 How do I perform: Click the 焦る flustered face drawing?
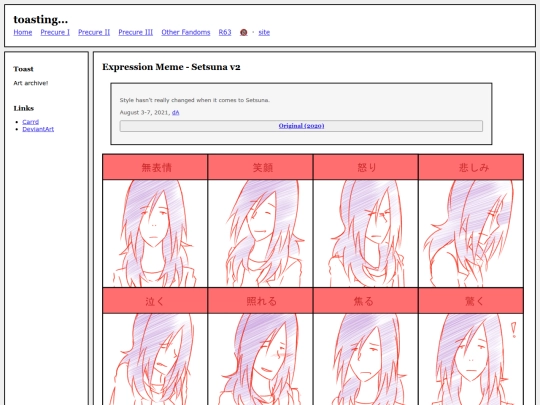coord(366,359)
